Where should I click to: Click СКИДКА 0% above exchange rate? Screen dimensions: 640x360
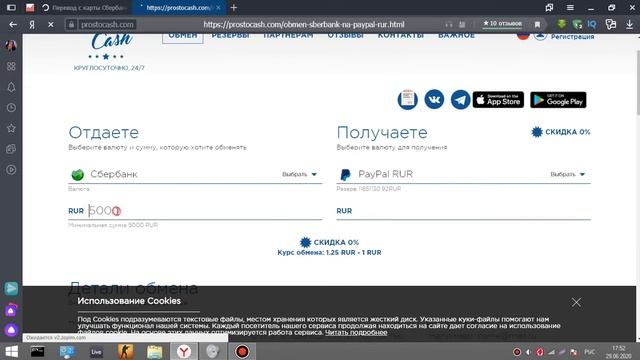click(329, 242)
